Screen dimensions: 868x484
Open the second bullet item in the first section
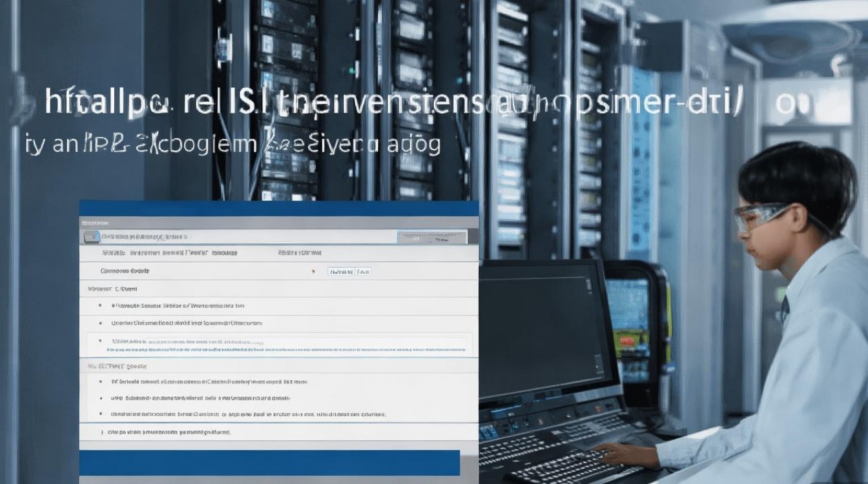(187, 322)
